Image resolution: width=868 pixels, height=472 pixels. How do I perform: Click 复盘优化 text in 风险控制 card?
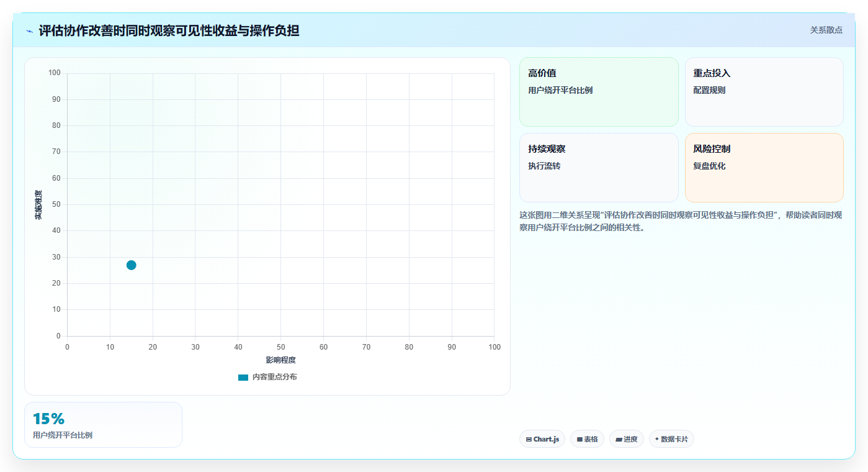[709, 166]
